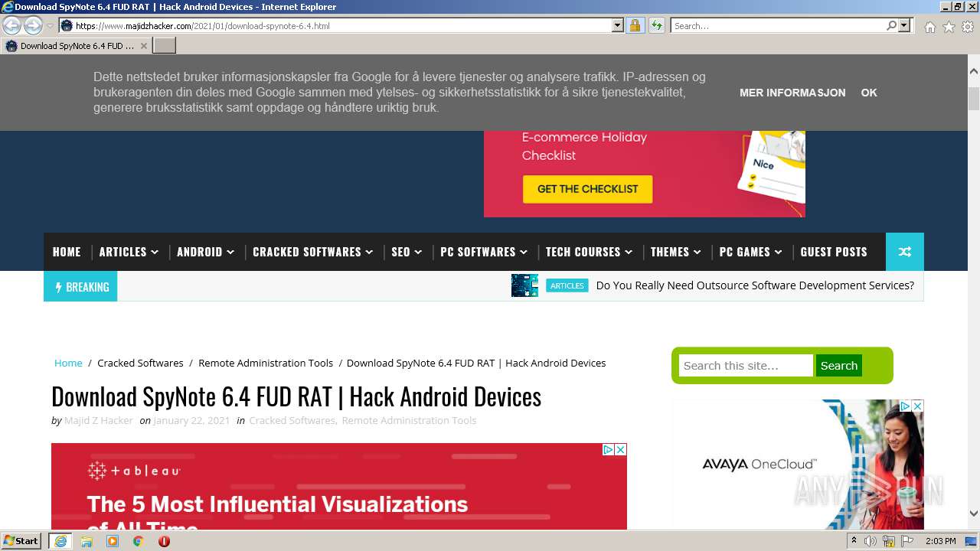Open 'Do You Really Need Outsource Software' headline
This screenshot has height=551, width=980.
755,285
